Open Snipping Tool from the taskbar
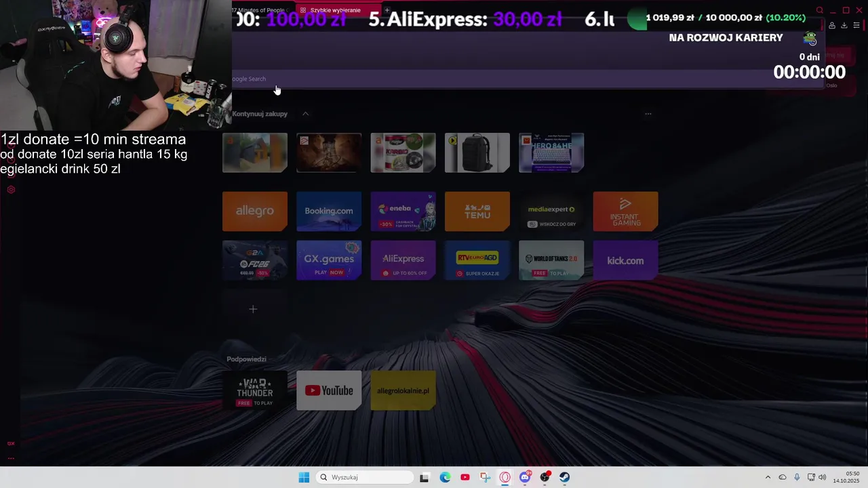 click(485, 477)
